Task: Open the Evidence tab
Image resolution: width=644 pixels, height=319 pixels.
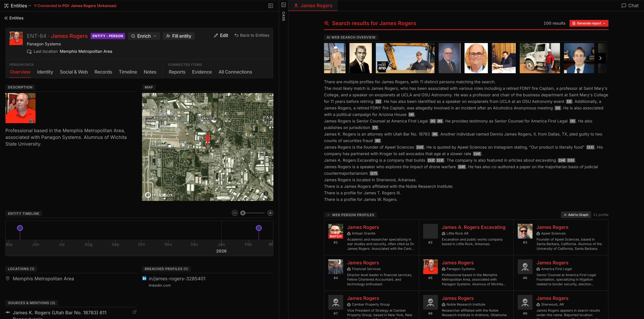Action: pyautogui.click(x=202, y=72)
